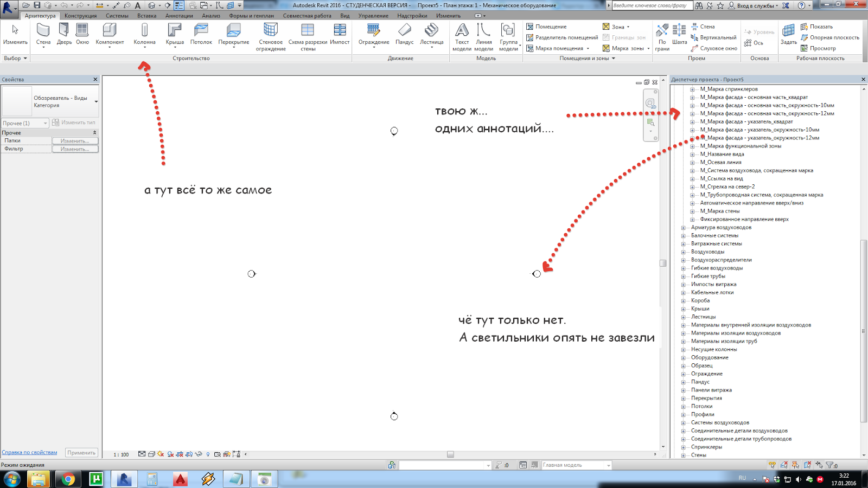Select the Дверь (Door) tool
The height and width of the screenshot is (488, 868).
click(64, 34)
